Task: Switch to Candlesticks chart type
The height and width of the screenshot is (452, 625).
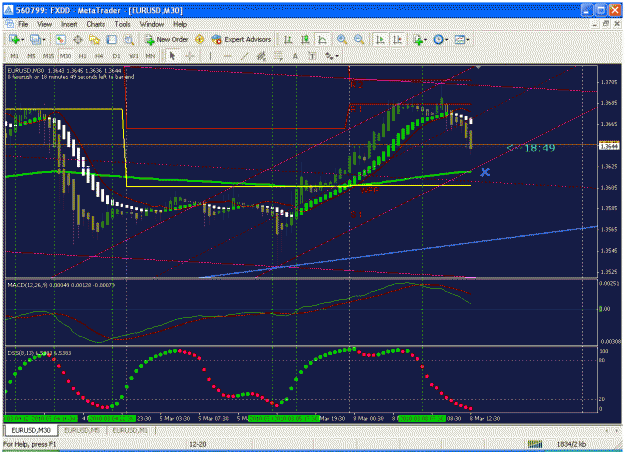Action: tap(305, 39)
